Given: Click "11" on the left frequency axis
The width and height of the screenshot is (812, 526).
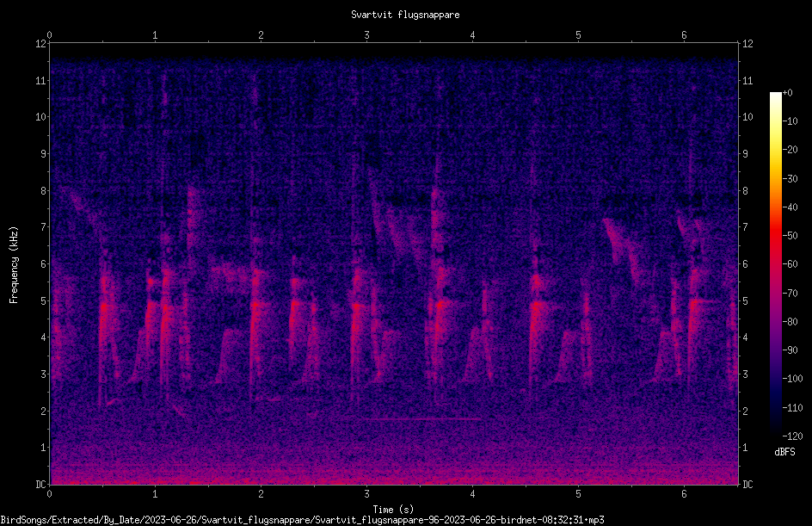Looking at the screenshot, I should tap(40, 80).
